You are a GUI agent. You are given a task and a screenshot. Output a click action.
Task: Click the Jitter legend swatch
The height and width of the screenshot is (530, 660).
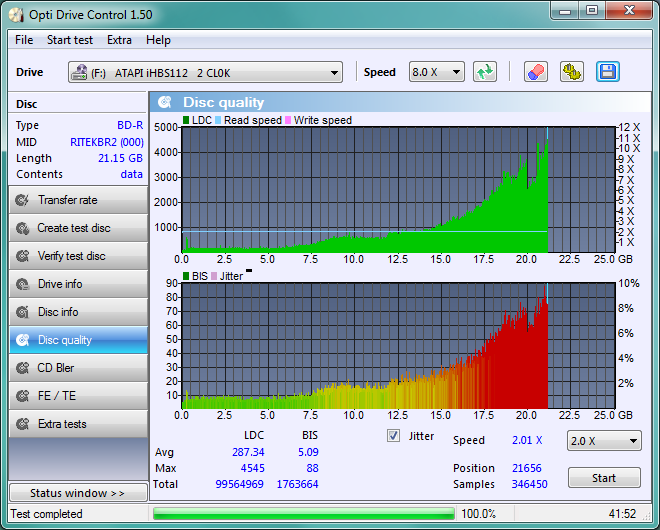click(214, 276)
